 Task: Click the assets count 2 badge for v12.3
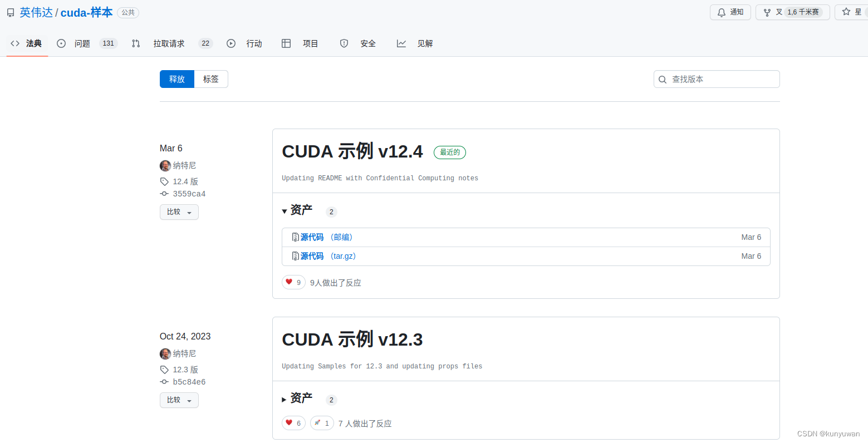point(331,400)
